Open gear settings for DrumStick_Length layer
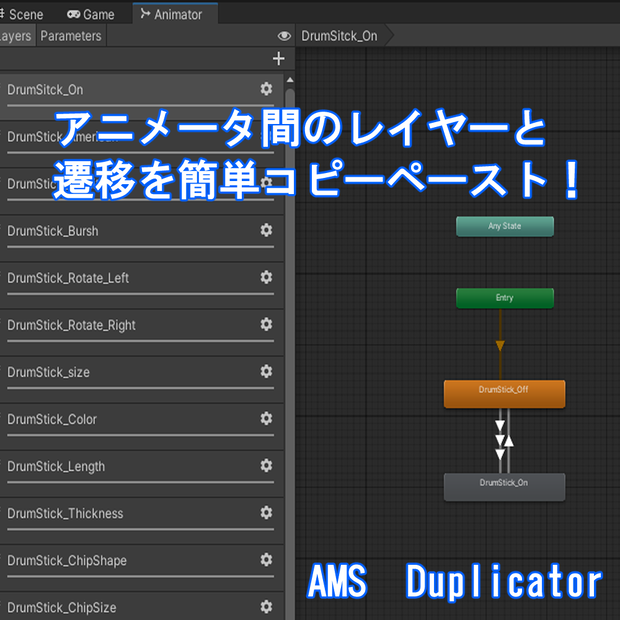Screen dimensions: 620x620 pos(266,465)
